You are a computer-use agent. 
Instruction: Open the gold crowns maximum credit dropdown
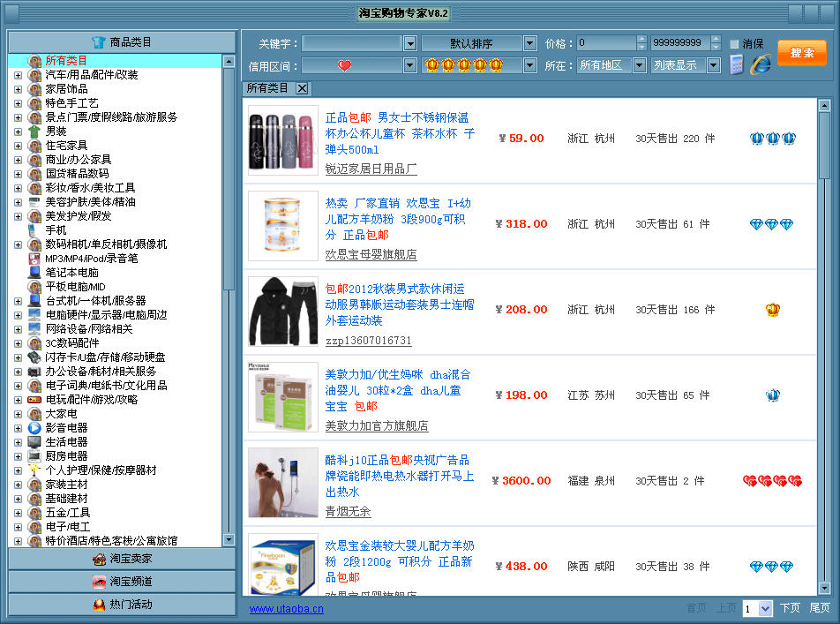[x=529, y=65]
